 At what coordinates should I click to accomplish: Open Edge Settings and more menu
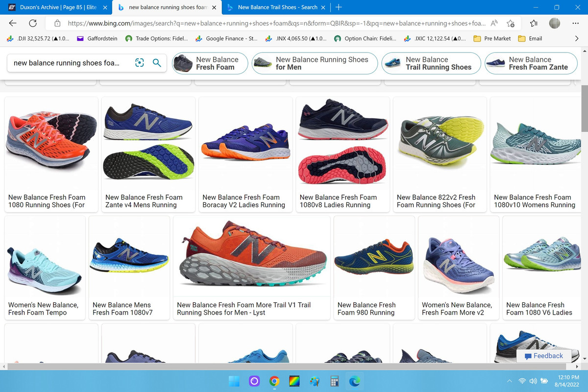coord(575,23)
